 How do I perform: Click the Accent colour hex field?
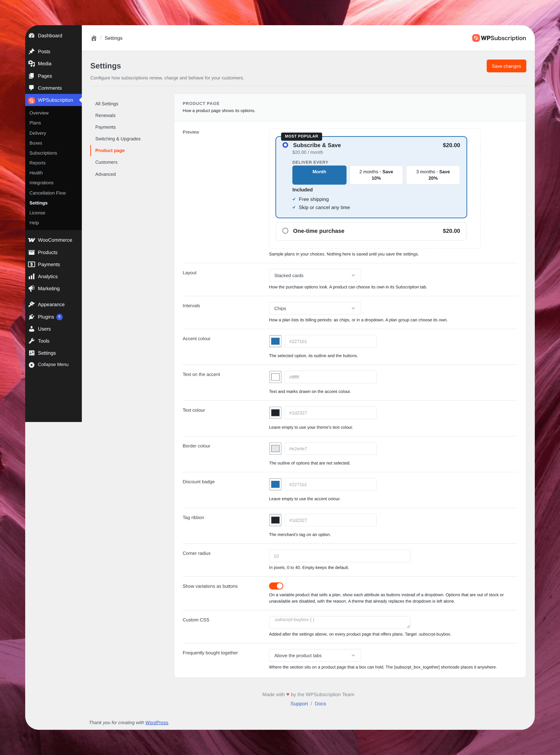[330, 341]
